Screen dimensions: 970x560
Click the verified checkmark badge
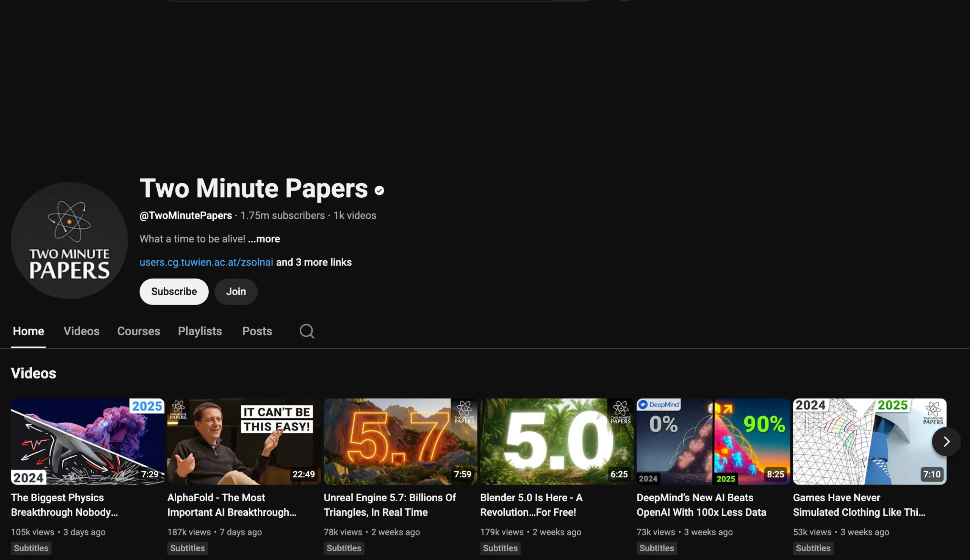379,190
